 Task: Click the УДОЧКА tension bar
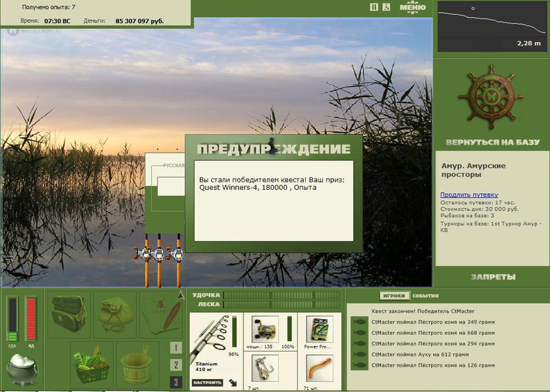pyautogui.click(x=282, y=295)
